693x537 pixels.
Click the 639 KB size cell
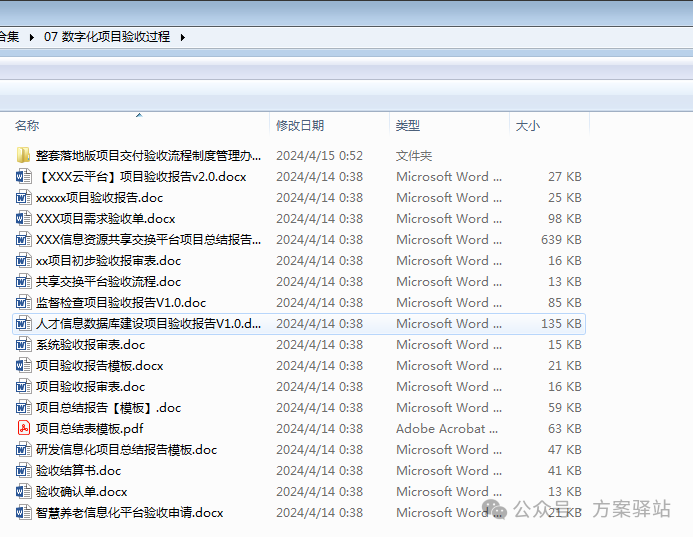(561, 240)
